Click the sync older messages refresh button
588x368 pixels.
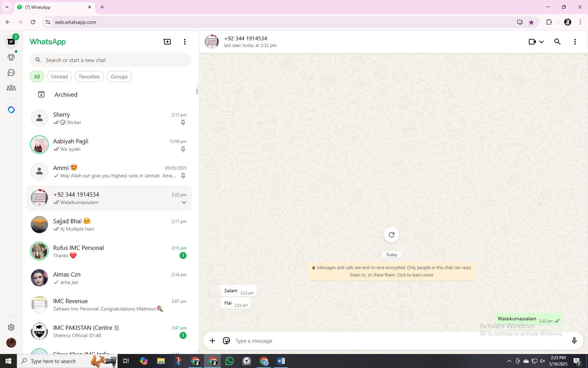[x=392, y=235]
